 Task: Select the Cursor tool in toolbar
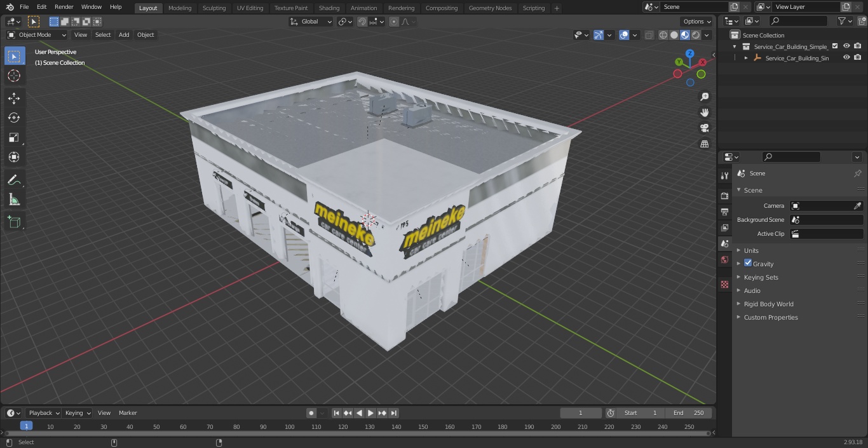tap(14, 76)
